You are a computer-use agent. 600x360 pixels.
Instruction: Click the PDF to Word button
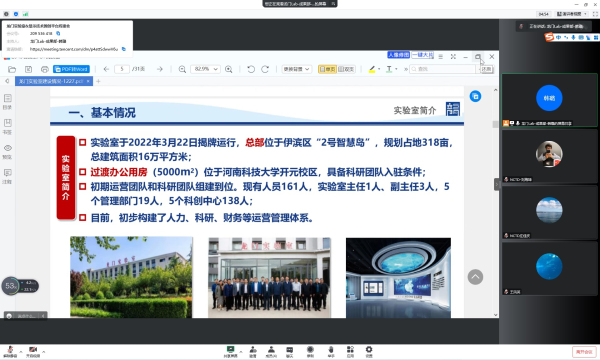pos(71,69)
